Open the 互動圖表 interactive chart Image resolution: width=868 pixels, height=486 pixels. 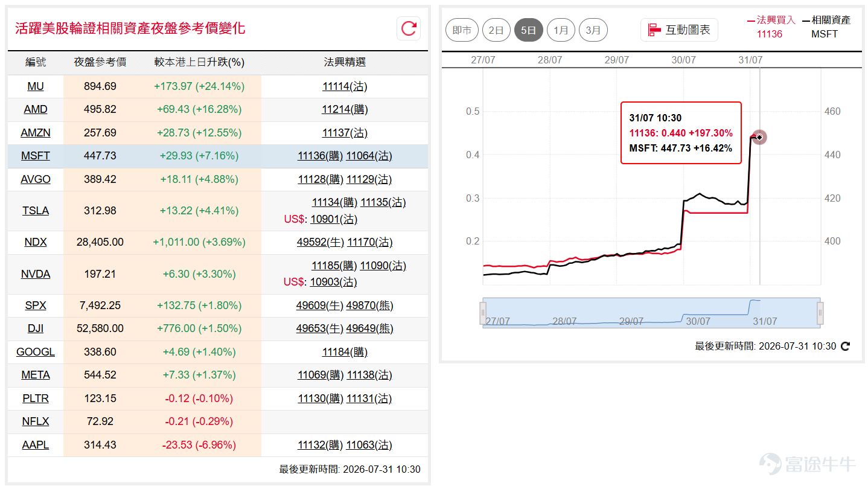point(679,30)
